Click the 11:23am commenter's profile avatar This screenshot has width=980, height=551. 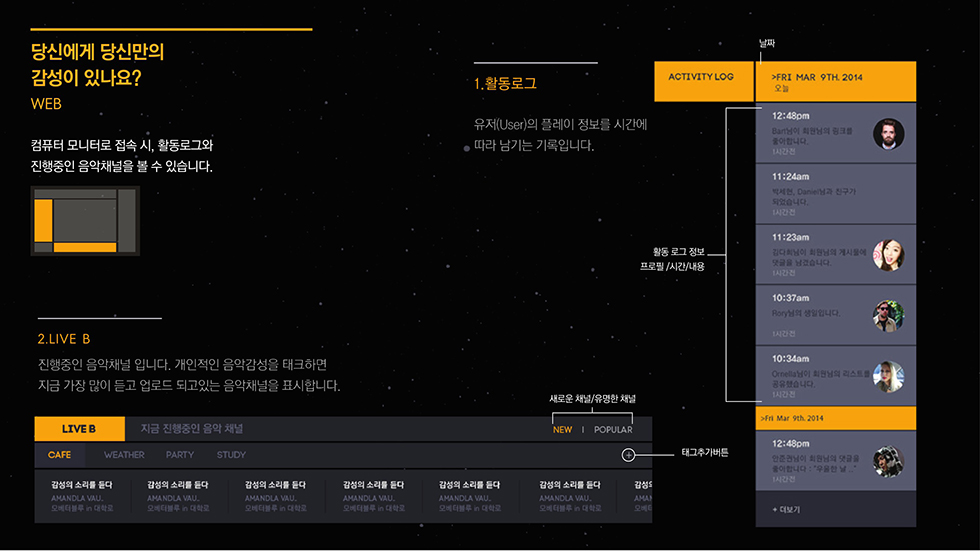click(x=888, y=255)
